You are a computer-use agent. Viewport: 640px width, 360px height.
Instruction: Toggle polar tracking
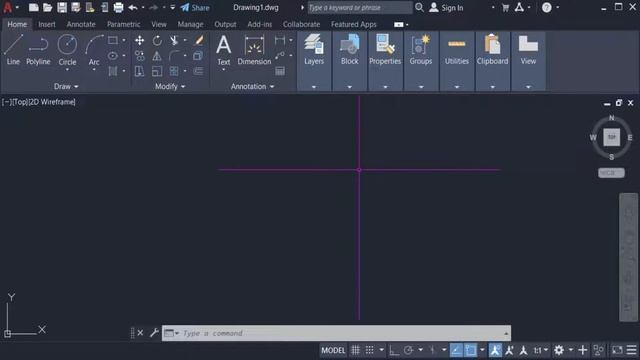(408, 350)
